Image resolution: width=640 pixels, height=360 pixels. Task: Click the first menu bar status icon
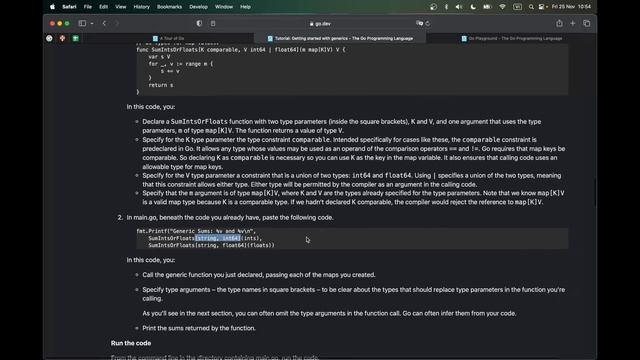(433, 7)
